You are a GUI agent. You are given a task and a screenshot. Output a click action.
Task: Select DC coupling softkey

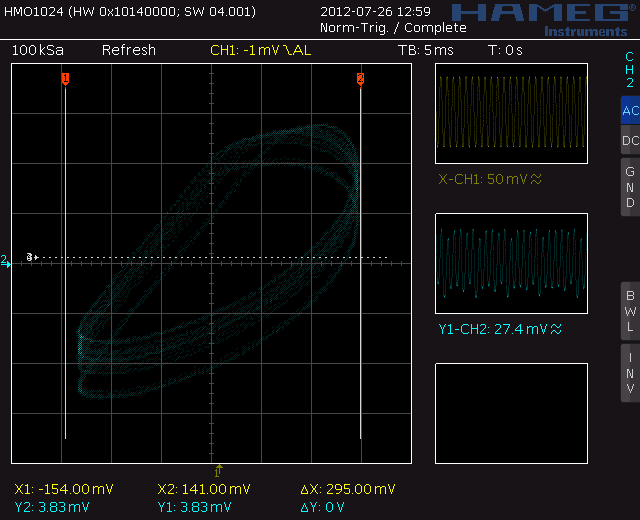(629, 141)
